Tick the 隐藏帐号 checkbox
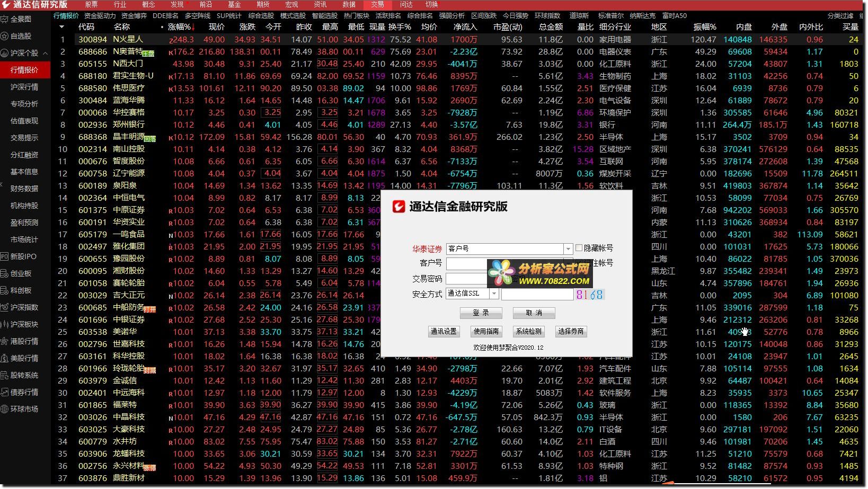The image size is (868, 489). [x=579, y=248]
